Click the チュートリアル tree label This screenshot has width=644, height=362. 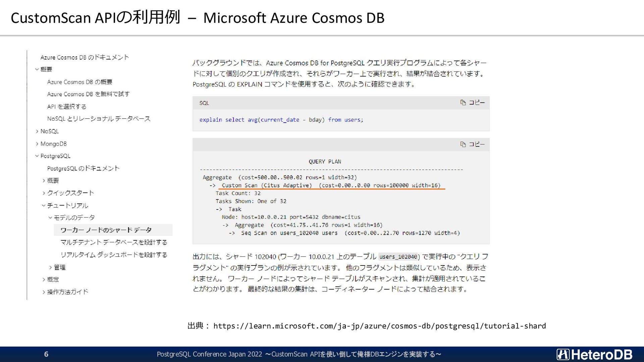coord(67,205)
